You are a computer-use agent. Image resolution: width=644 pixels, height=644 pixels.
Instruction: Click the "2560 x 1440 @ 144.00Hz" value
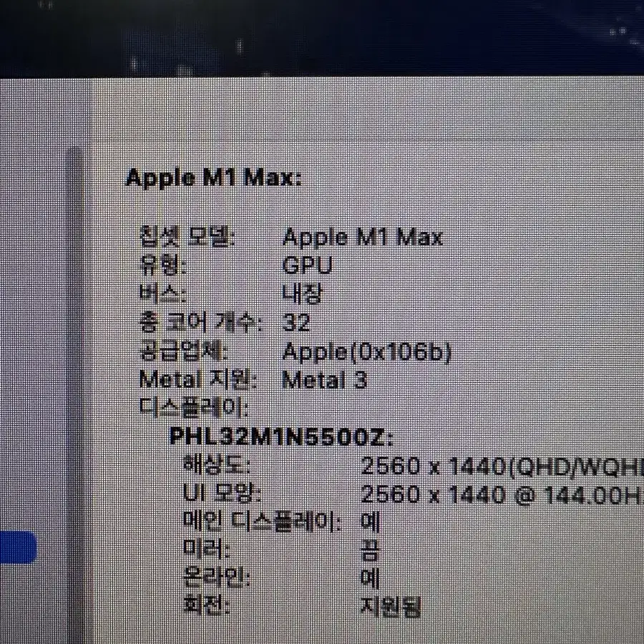502,494
